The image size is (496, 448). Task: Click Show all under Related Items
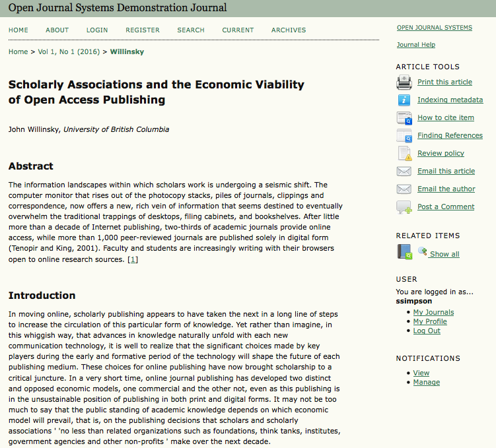coord(444,254)
